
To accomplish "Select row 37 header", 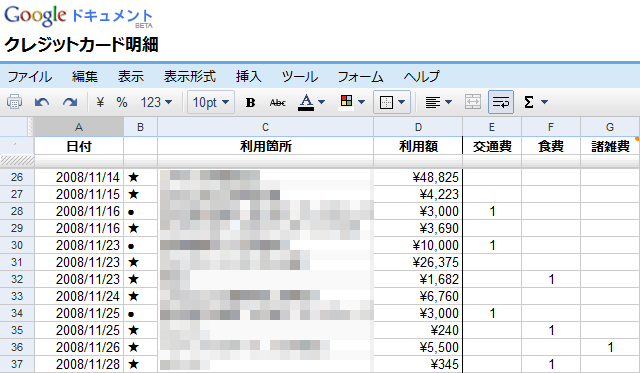I will (17, 364).
